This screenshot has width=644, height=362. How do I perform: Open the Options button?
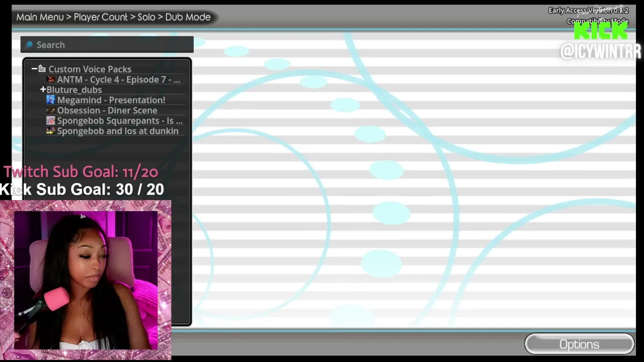click(x=579, y=344)
